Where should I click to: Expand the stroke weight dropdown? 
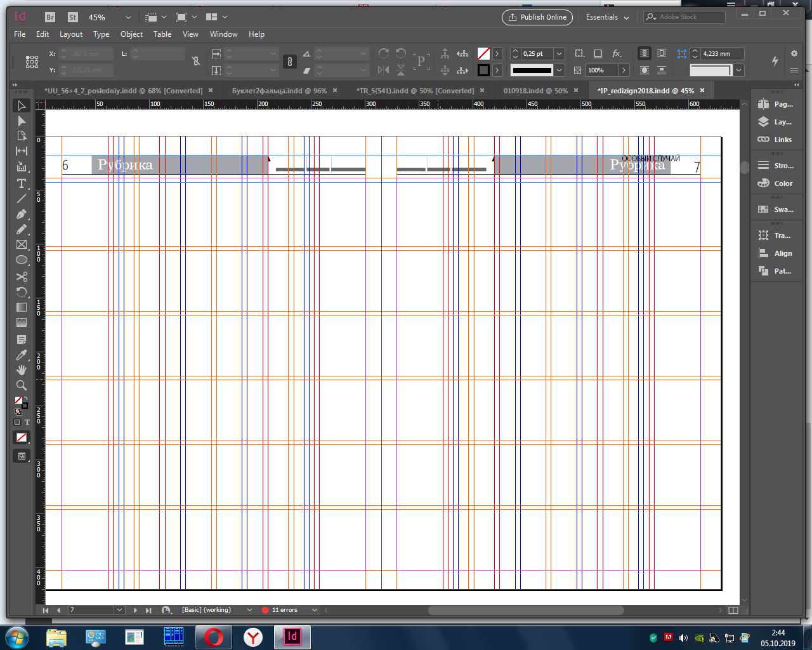(559, 54)
